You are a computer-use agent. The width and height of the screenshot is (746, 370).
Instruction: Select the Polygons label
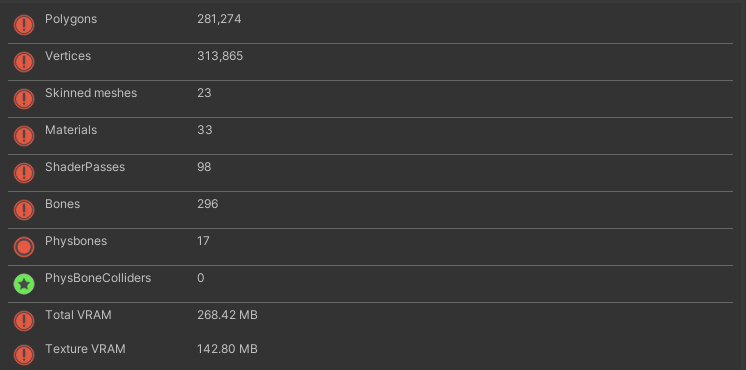(x=71, y=19)
